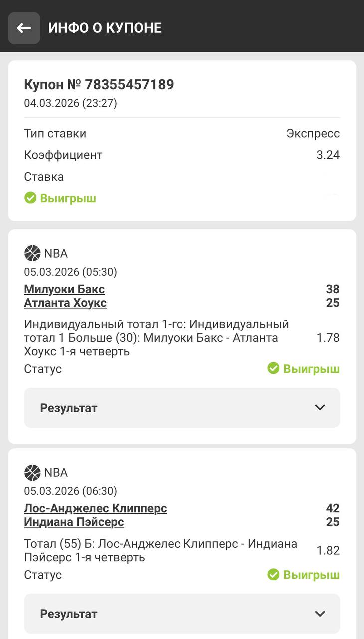
Task: Click the win checkmark in Bucks bet status
Action: (x=273, y=369)
